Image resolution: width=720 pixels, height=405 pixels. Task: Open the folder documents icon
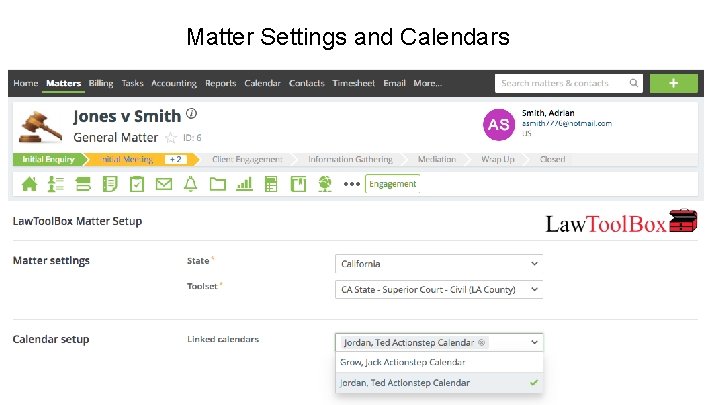coord(216,184)
